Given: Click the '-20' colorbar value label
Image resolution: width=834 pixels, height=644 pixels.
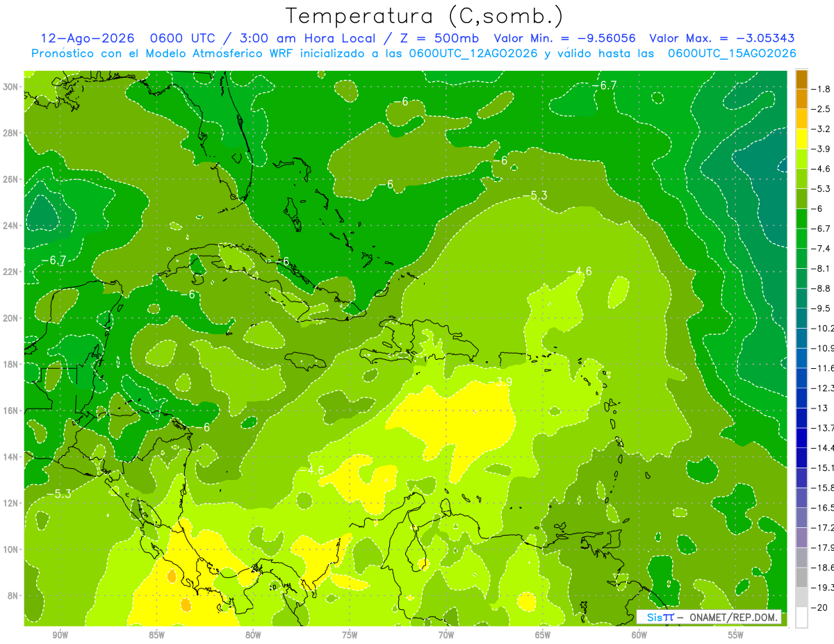Looking at the screenshot, I should (819, 607).
